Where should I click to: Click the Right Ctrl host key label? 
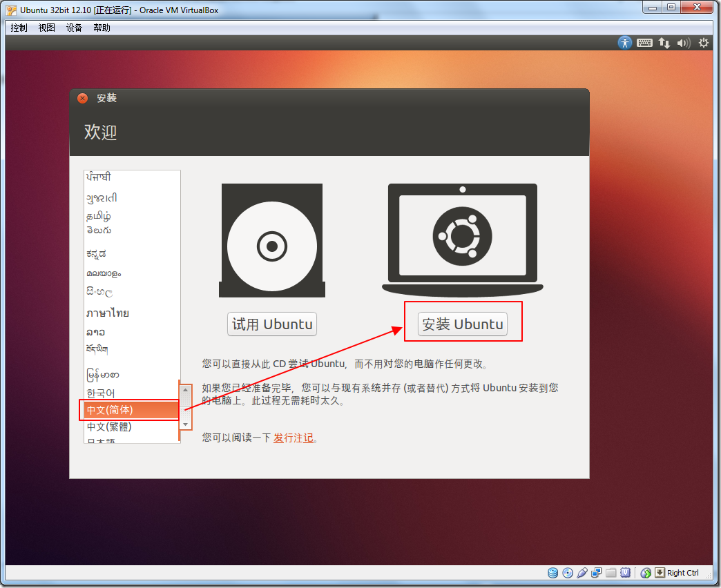[x=683, y=573]
